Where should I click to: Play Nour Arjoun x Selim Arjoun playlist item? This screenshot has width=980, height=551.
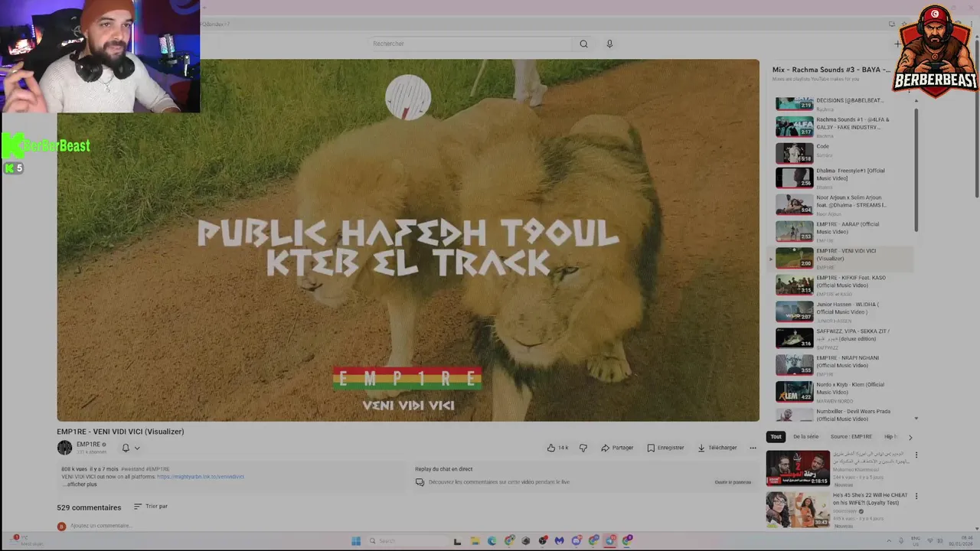coord(842,204)
